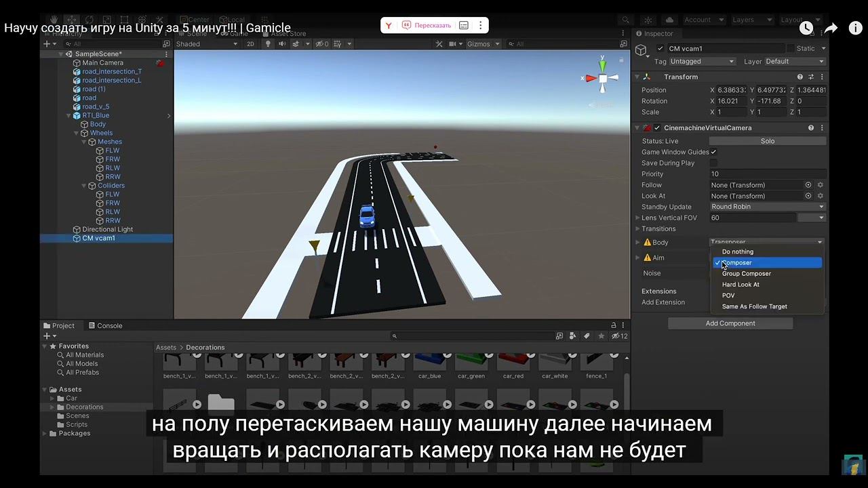Open CinemachineVirtualCamera three-dot menu
868x488 pixels.
[823, 127]
